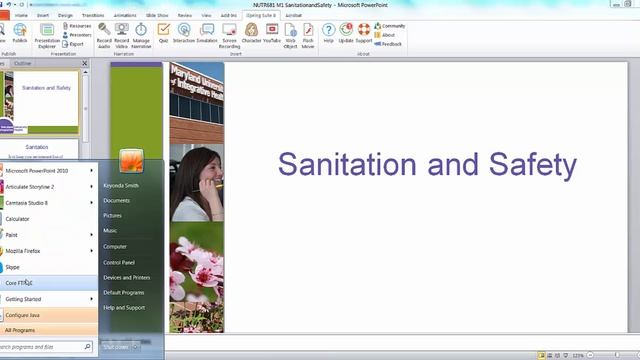Click the zoom out minus button
640x360 pixels.
590,356
